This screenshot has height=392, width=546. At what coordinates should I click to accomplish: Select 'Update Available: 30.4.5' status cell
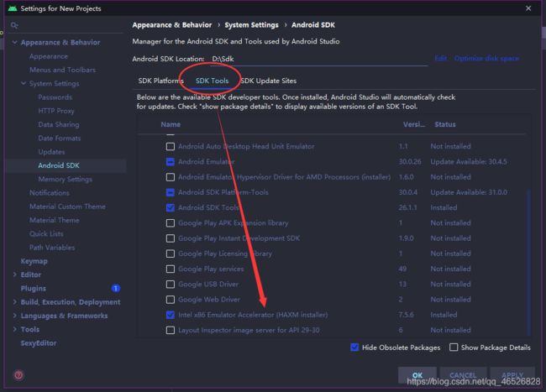469,162
